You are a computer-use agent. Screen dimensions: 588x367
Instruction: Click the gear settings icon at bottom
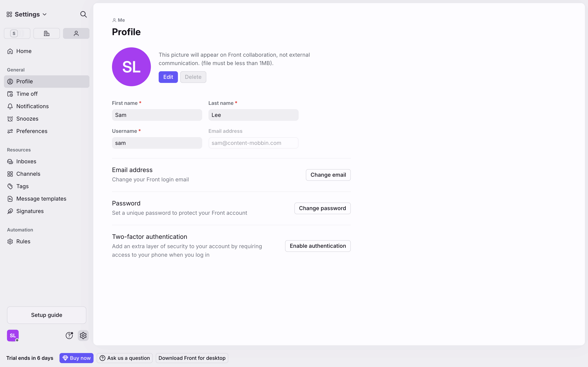click(x=83, y=336)
